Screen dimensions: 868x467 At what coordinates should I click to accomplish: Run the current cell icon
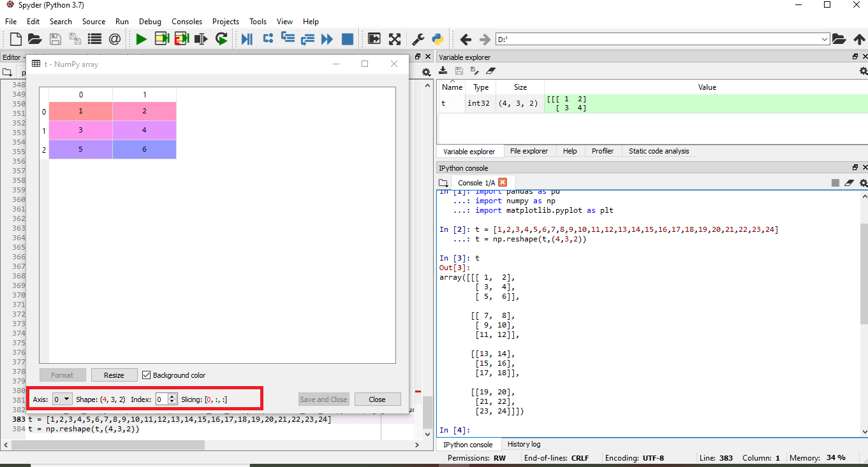[x=161, y=40]
